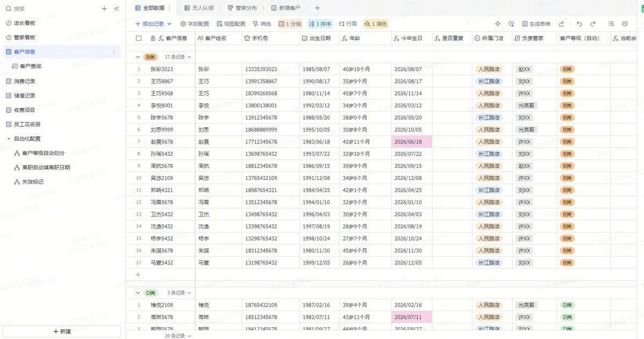The width and height of the screenshot is (644, 339).
Task: Click the plus icon beside search
Action: click(x=104, y=9)
